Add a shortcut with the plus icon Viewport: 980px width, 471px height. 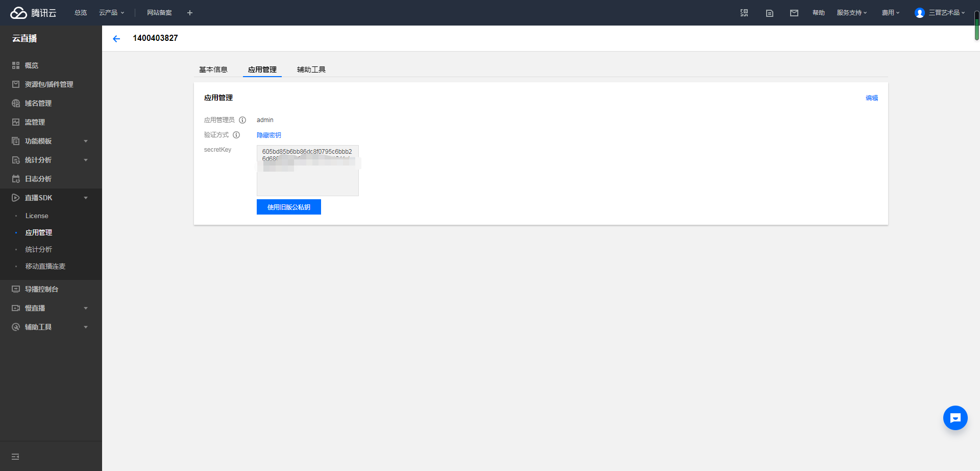tap(190, 13)
